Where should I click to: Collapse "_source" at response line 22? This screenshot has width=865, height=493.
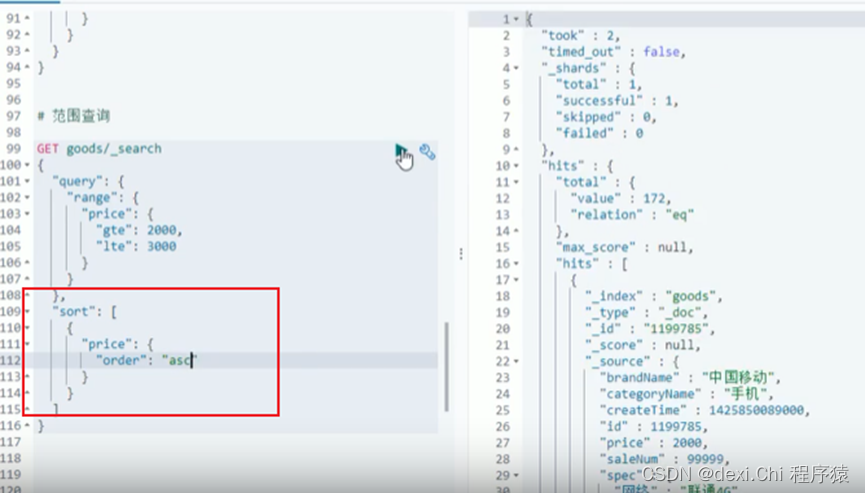[x=516, y=362]
